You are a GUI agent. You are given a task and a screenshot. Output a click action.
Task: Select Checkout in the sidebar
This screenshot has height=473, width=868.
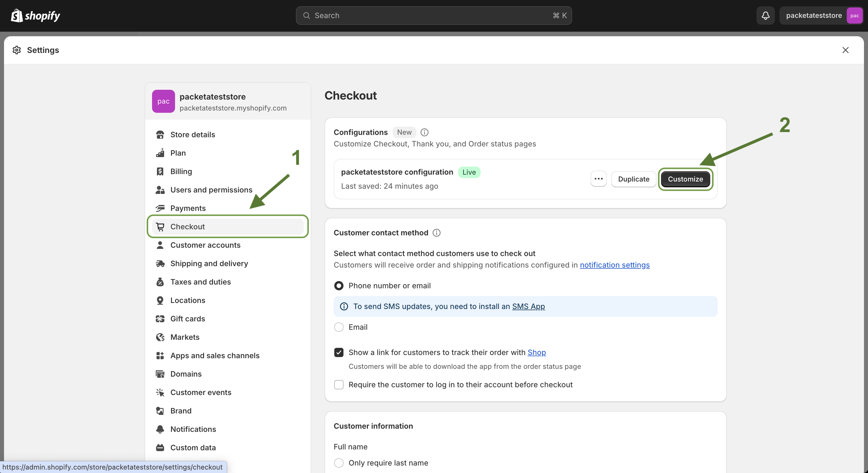click(228, 227)
